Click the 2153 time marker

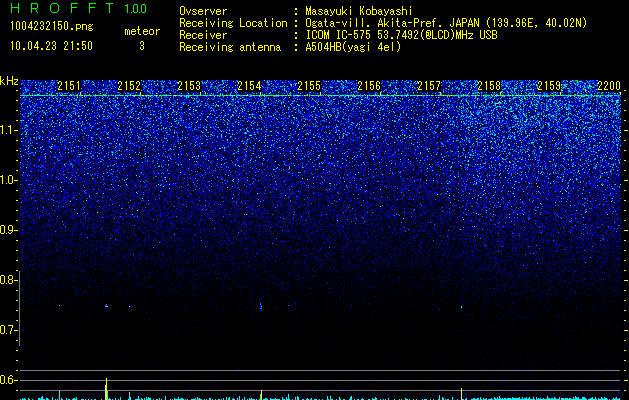point(189,86)
